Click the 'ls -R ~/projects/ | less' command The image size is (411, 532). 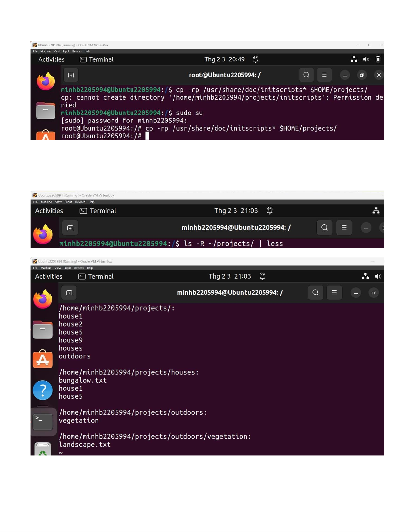point(233,244)
